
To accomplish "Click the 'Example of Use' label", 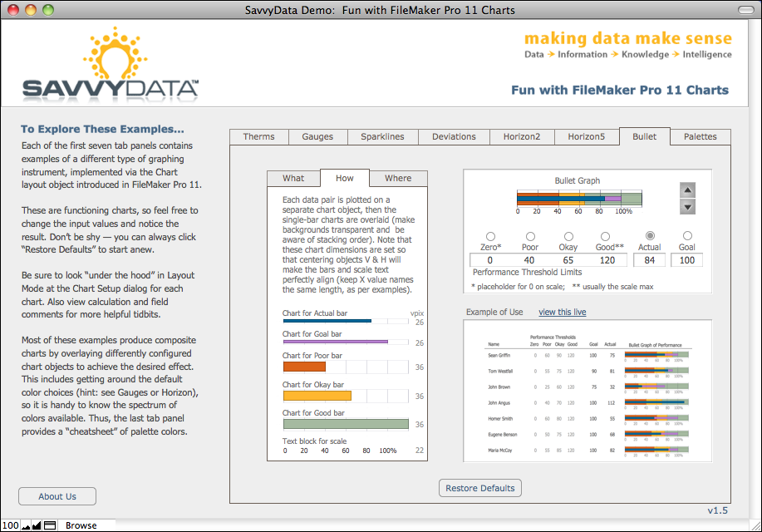I will tap(494, 313).
